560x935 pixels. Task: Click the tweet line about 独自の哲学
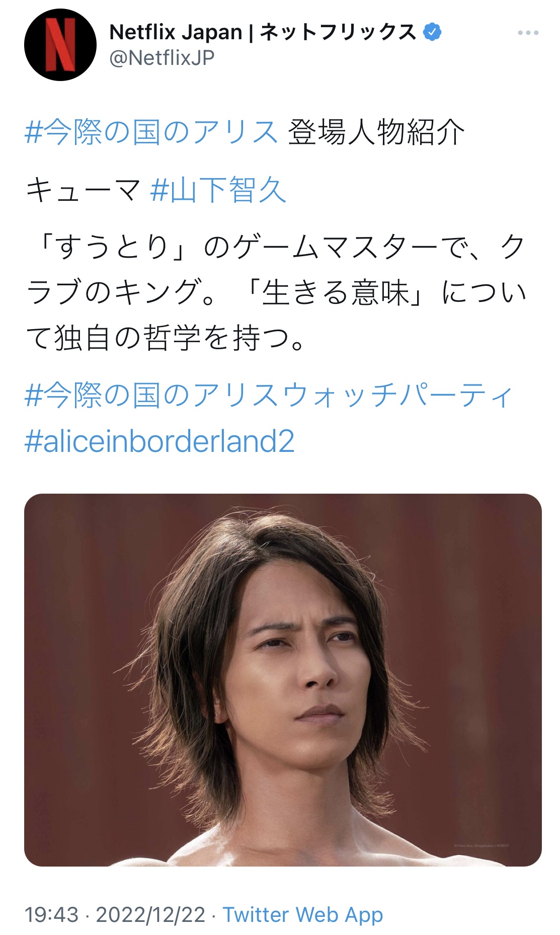(x=166, y=338)
